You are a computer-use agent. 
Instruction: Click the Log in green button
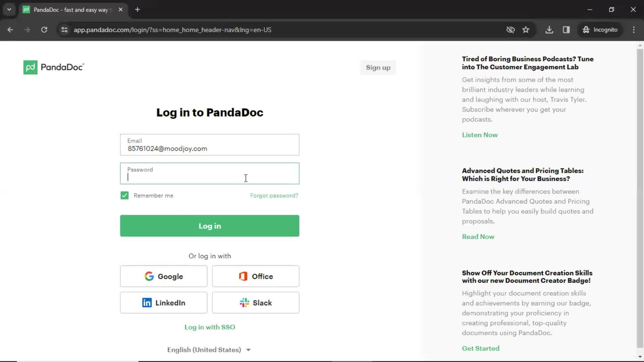tap(210, 226)
